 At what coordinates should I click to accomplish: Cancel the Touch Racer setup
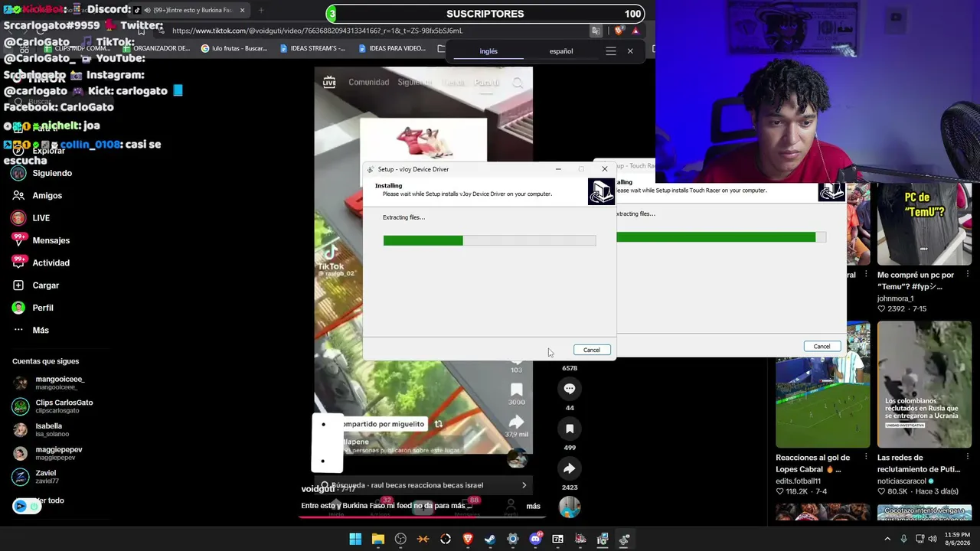pyautogui.click(x=822, y=346)
